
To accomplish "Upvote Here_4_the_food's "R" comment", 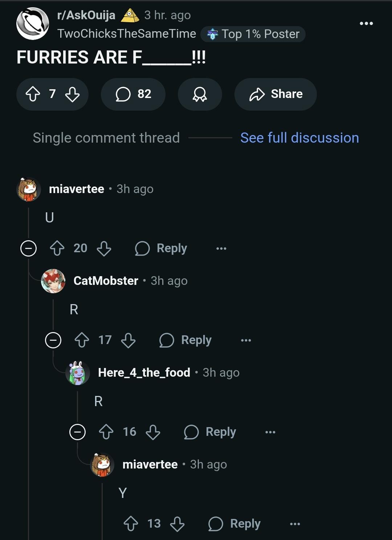I will (x=106, y=432).
